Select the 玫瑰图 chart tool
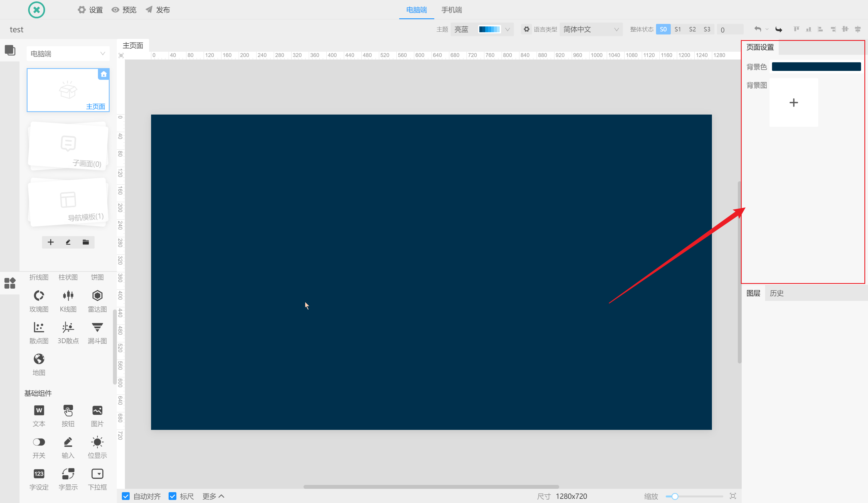868x503 pixels. coord(39,300)
